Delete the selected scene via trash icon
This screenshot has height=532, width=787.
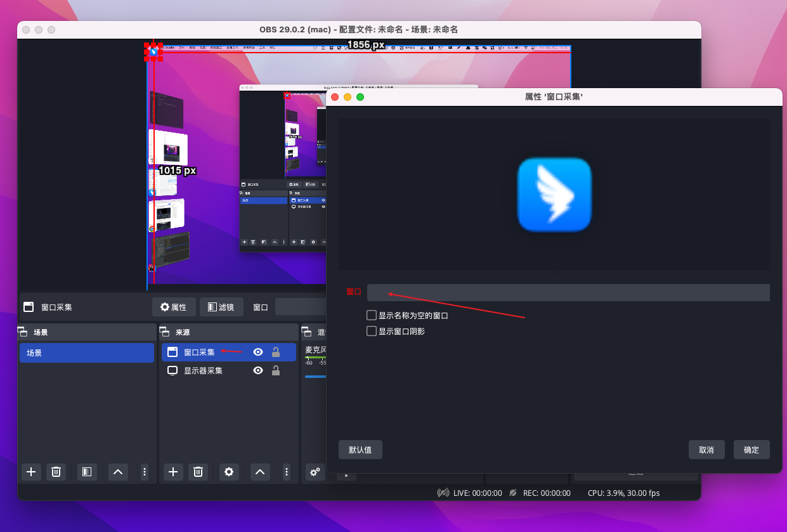tap(56, 472)
